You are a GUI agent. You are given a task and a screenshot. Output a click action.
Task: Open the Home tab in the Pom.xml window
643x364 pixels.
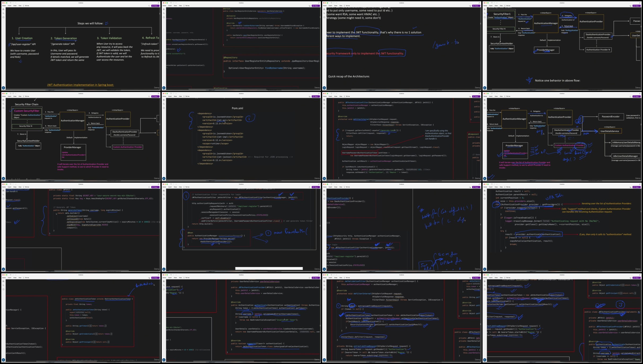coord(164,96)
